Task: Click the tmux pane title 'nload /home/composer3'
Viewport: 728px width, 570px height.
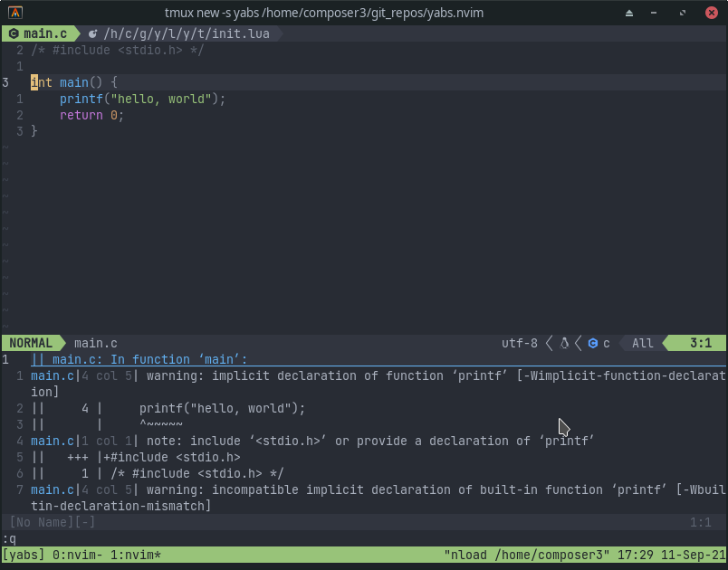Action: [526, 555]
